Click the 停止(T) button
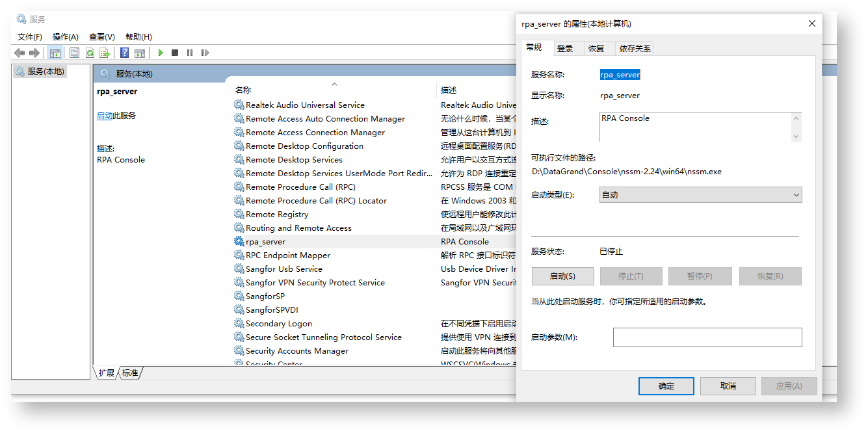Screen dimensions: 868x433 point(631,276)
